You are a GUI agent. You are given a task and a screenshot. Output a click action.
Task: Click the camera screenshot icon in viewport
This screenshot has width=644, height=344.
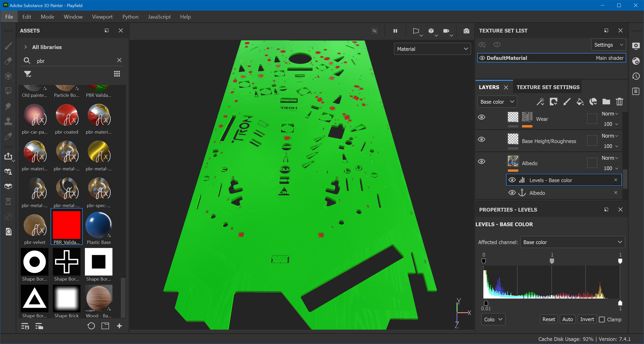[x=466, y=31]
